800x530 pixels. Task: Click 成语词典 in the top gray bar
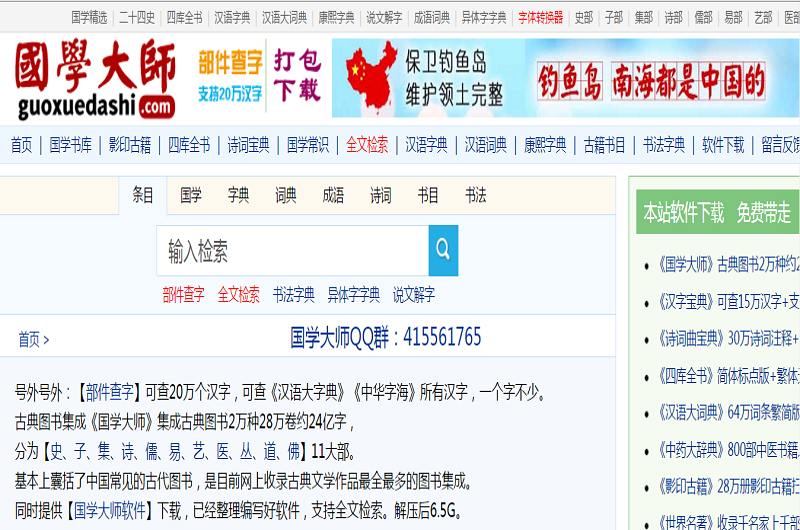click(x=432, y=18)
